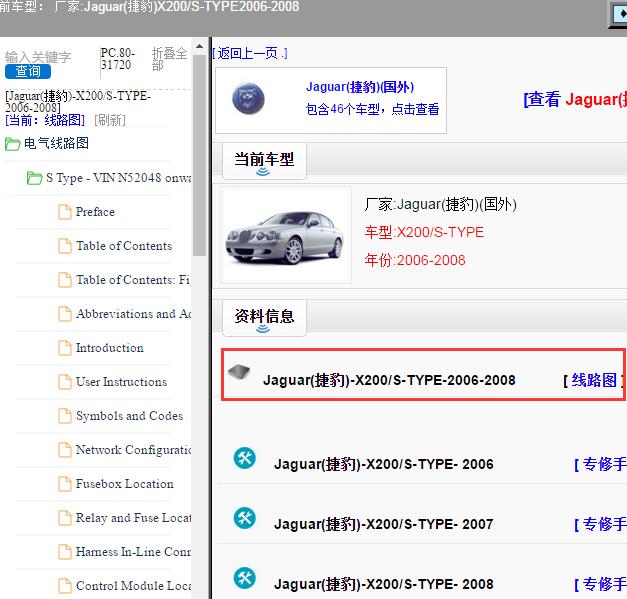This screenshot has width=627, height=599.
Task: Click the Table of Contents page icon
Action: pyautogui.click(x=65, y=246)
